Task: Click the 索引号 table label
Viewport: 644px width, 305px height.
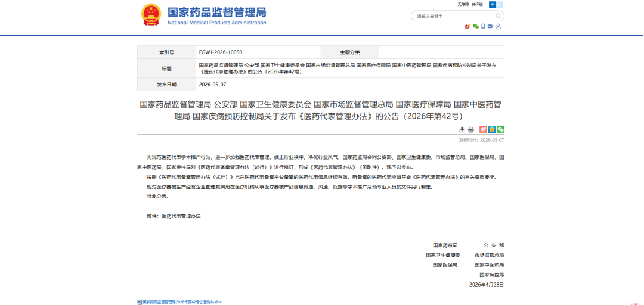Action: [166, 52]
